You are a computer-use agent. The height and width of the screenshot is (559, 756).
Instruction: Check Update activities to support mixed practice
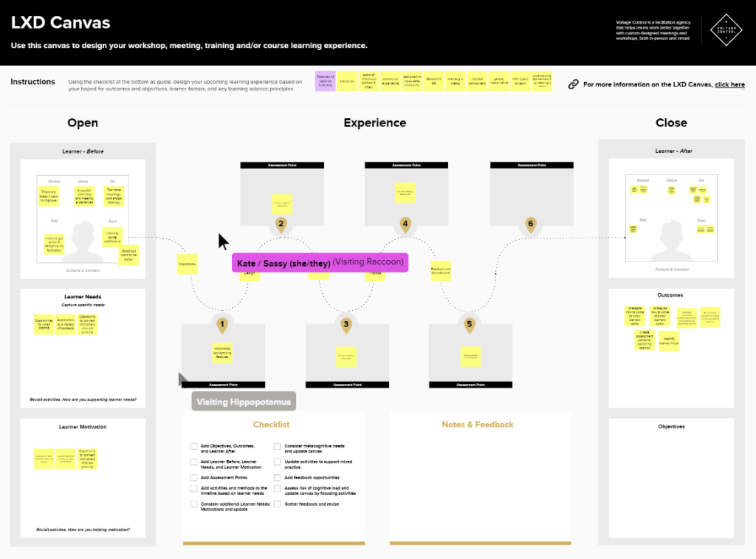click(278, 462)
